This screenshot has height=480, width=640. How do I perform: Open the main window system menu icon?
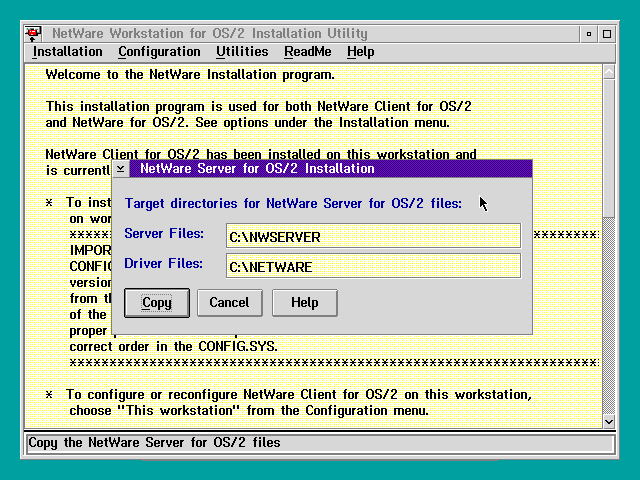pyautogui.click(x=33, y=33)
